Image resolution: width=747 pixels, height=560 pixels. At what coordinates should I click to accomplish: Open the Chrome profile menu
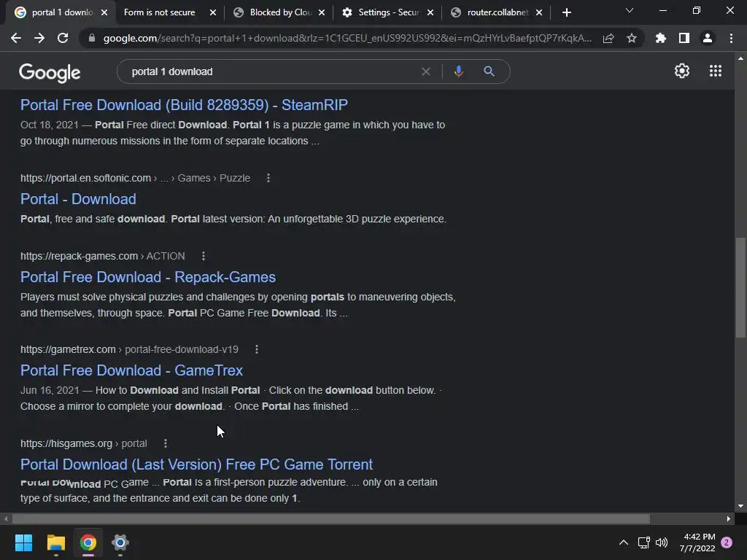tap(708, 38)
